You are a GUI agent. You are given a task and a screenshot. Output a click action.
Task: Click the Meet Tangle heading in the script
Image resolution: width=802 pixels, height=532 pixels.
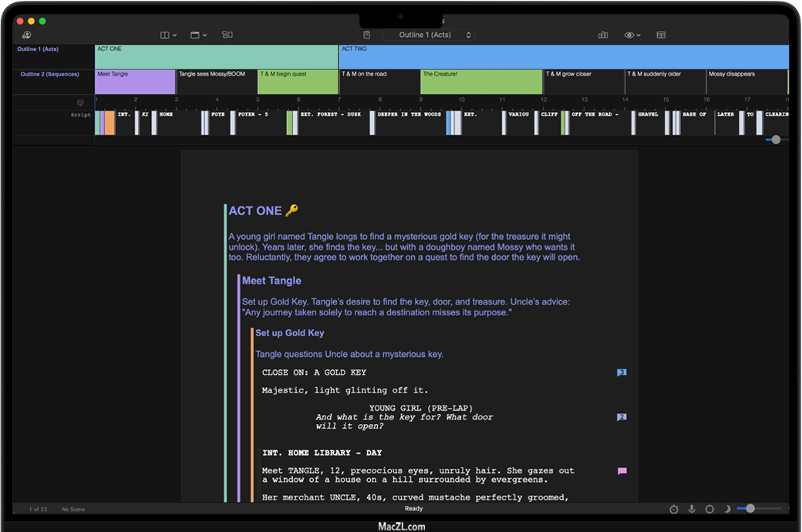tap(271, 281)
